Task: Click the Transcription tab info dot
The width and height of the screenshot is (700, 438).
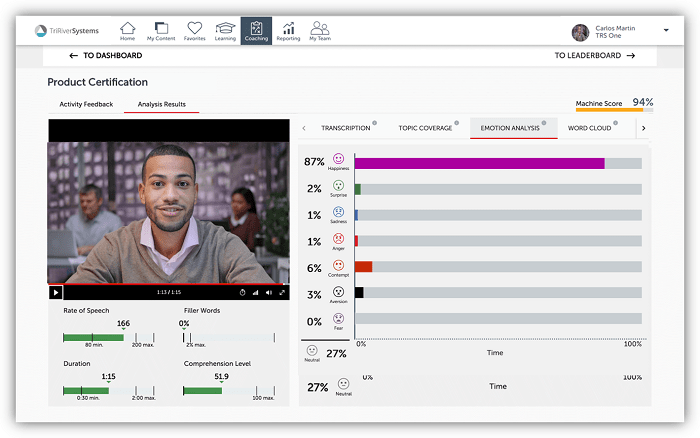Action: (375, 123)
